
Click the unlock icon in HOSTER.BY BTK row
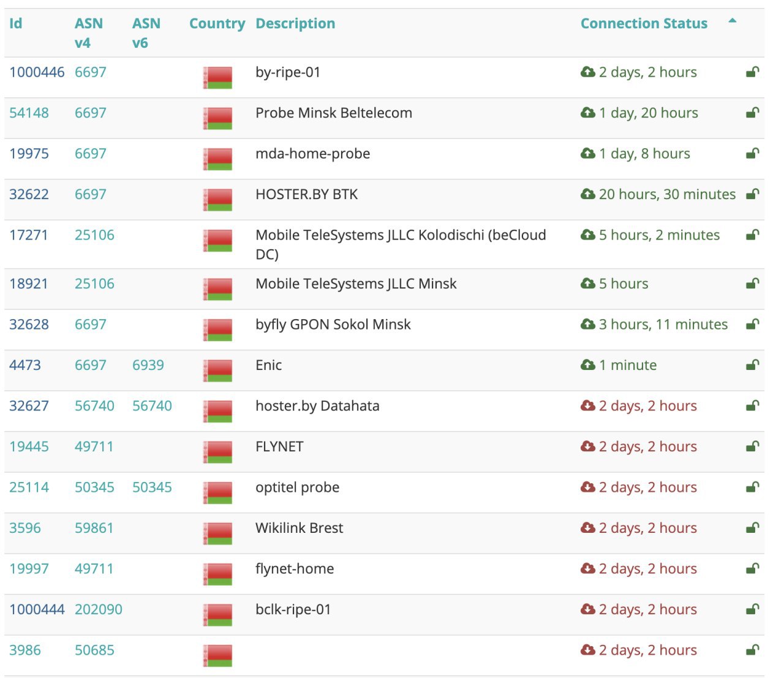(x=753, y=194)
